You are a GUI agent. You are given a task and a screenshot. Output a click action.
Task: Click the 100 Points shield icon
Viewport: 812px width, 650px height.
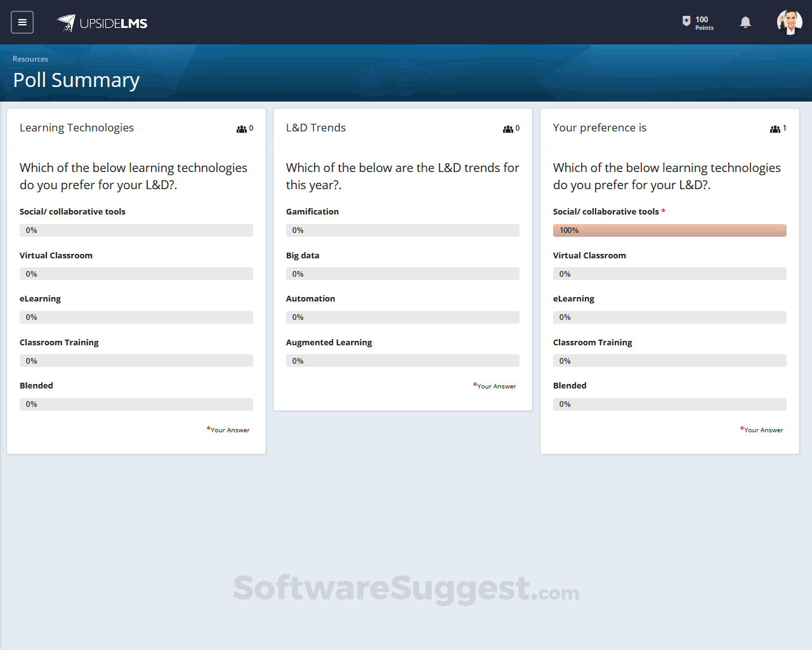[687, 22]
